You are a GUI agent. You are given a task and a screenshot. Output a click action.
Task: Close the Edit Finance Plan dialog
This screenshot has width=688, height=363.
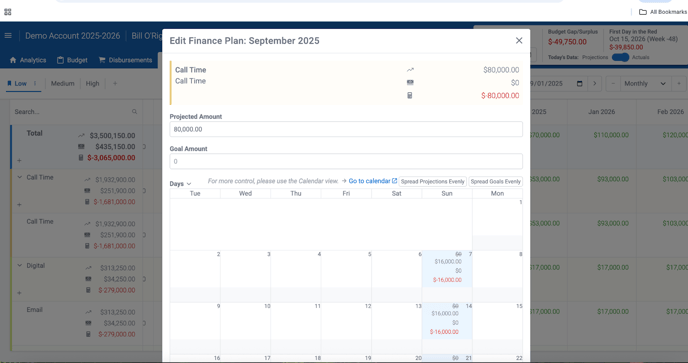coord(519,40)
